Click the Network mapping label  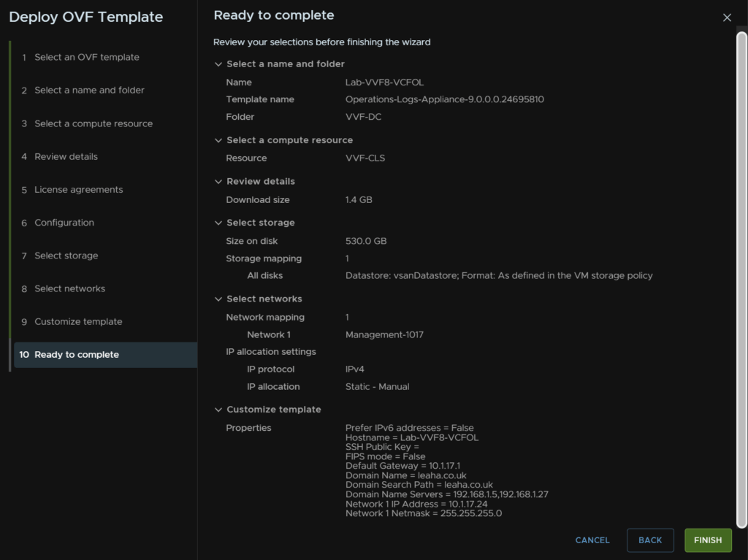click(x=265, y=317)
